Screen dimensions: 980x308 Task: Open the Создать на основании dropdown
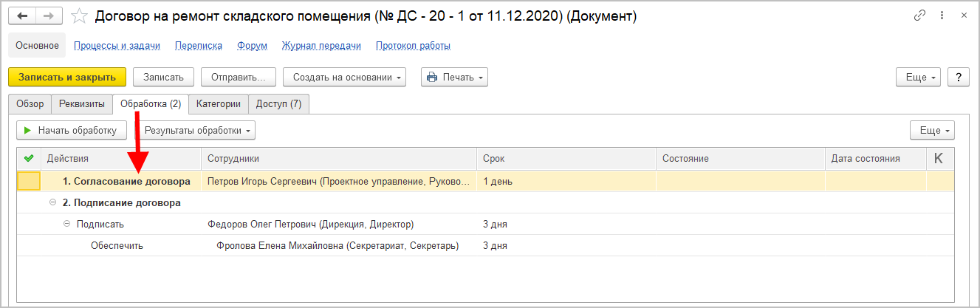coord(344,77)
